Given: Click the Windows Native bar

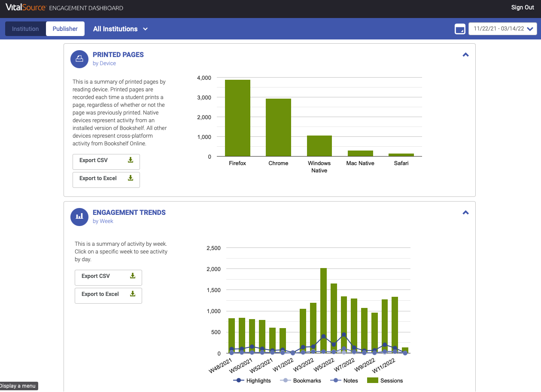Looking at the screenshot, I should (x=319, y=146).
